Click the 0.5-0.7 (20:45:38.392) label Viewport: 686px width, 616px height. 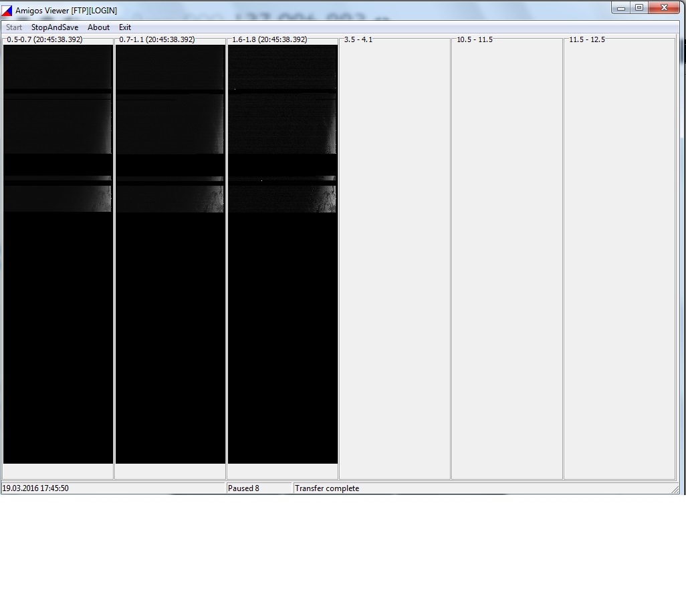tap(45, 39)
